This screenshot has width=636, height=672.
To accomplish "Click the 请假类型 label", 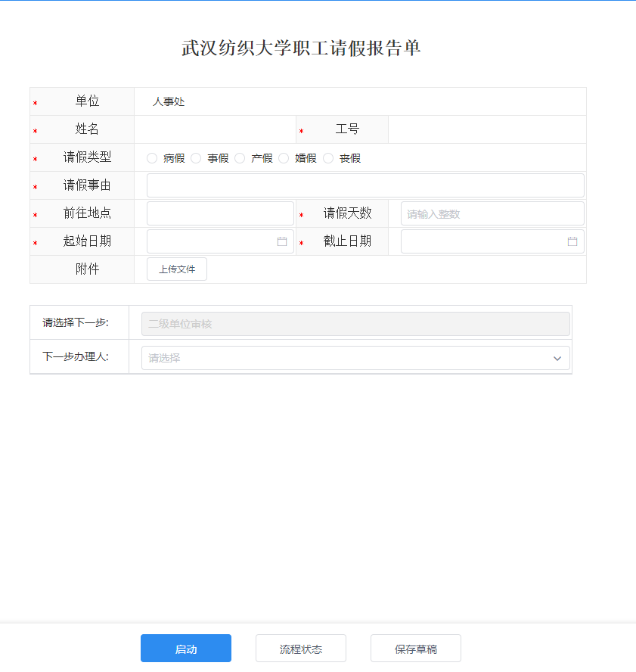I will [x=87, y=157].
